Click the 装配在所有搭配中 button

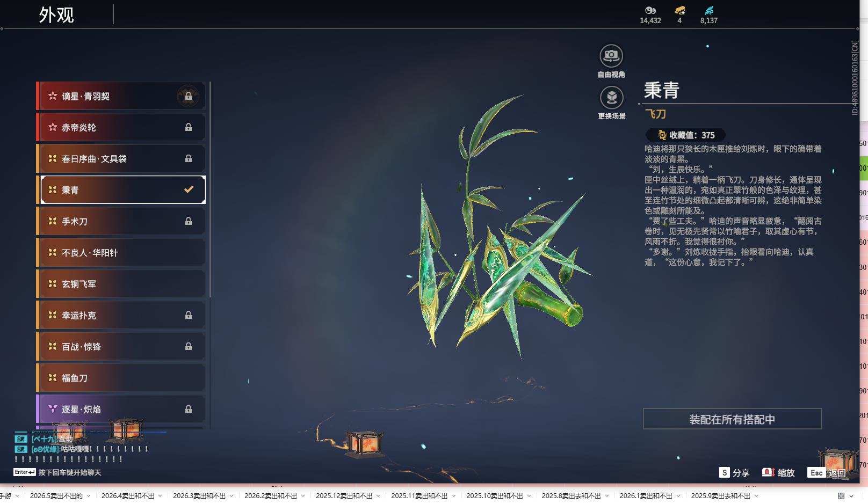coord(732,419)
